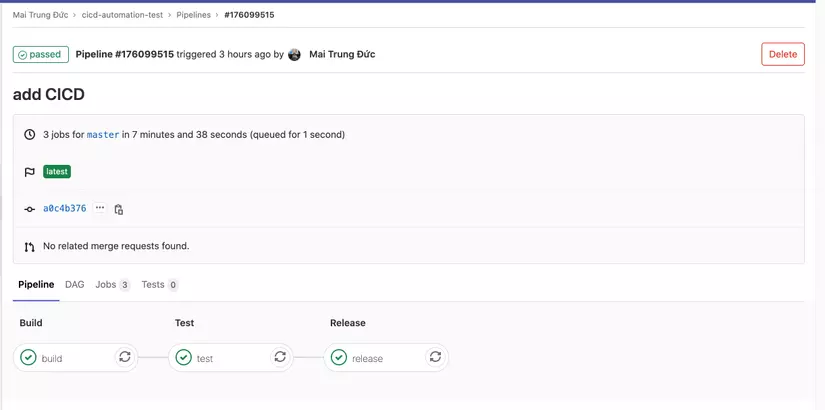Go to Pipelines breadcrumb
This screenshot has height=410, width=825.
[194, 15]
